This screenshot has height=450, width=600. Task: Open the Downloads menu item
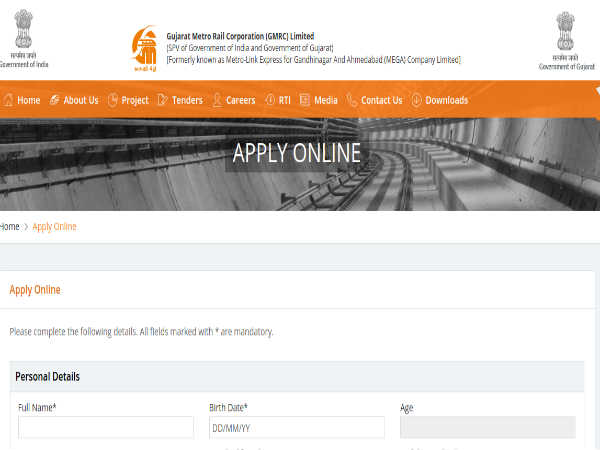pos(446,100)
